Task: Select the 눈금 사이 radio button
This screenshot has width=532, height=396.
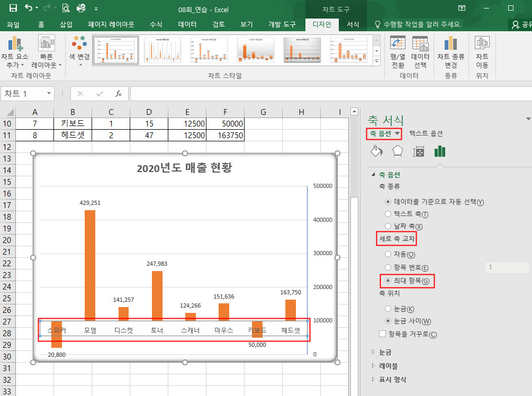Action: pyautogui.click(x=388, y=321)
